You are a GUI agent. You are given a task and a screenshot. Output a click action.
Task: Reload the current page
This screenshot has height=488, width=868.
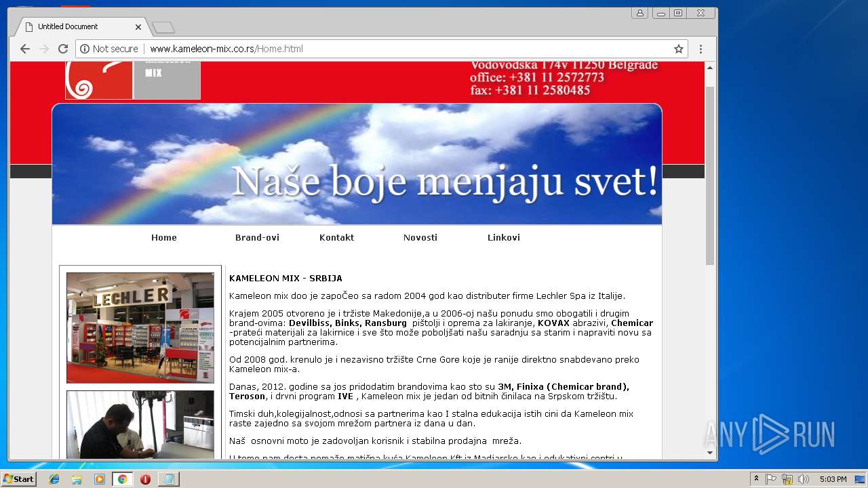(63, 49)
